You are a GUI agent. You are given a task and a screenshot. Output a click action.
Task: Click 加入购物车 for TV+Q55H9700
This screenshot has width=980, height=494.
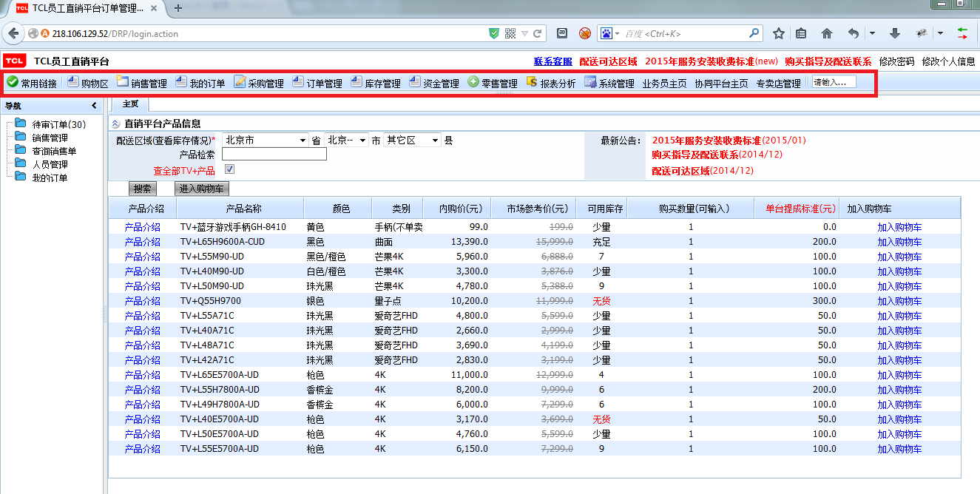point(899,301)
